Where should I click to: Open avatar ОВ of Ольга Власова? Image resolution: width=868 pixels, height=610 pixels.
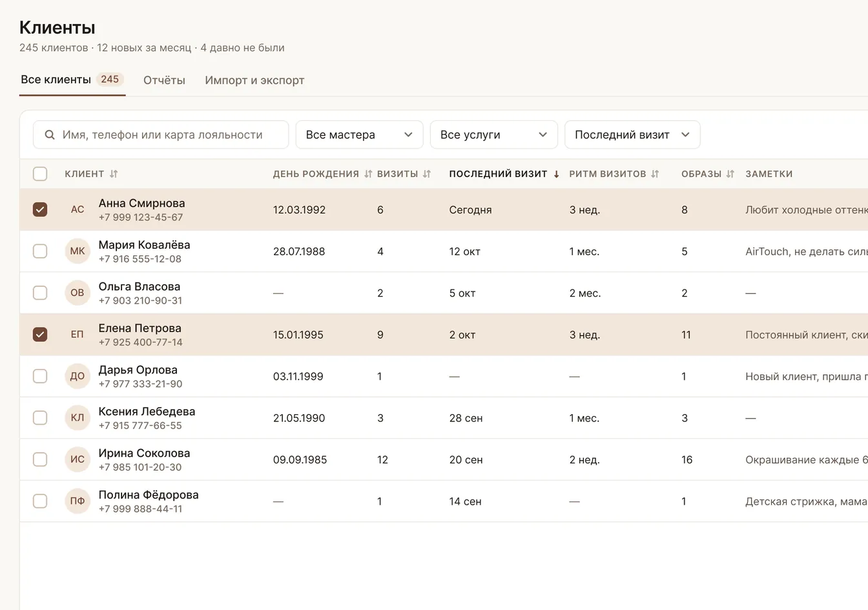click(x=77, y=293)
